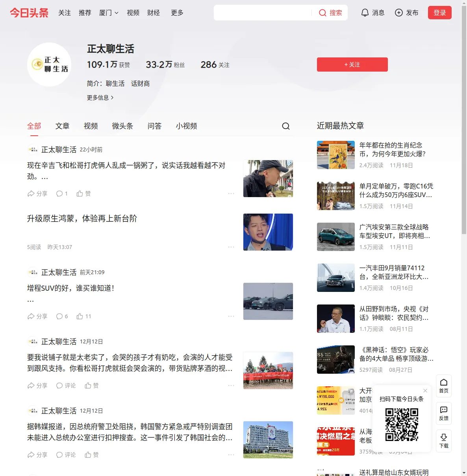This screenshot has width=467, height=476.
Task: Like the 增程SUV post with 11 likes
Action: 84,316
